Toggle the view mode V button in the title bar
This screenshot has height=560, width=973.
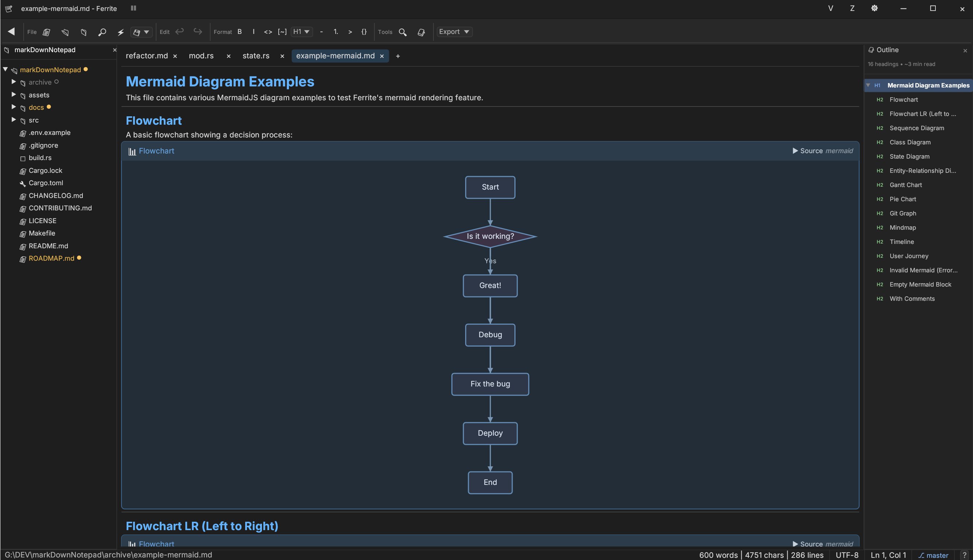(x=830, y=8)
